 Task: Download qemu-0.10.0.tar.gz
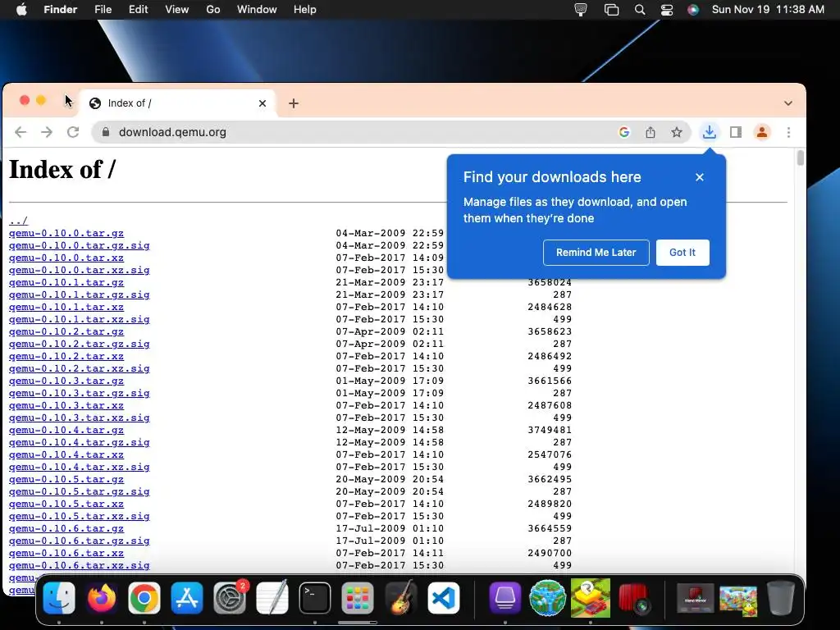(x=66, y=233)
